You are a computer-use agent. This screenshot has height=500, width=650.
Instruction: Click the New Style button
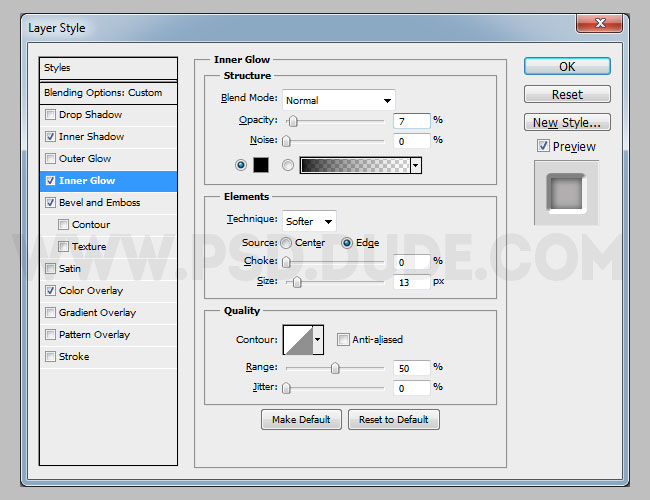(567, 123)
